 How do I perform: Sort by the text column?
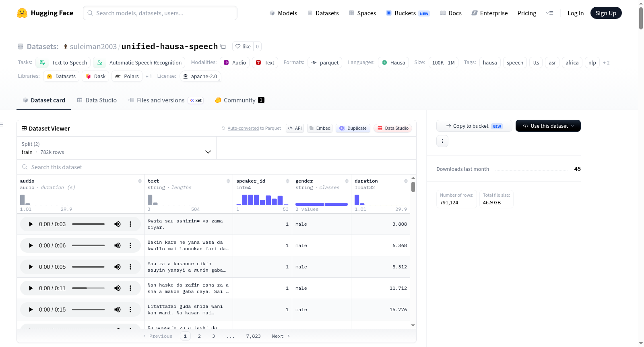click(228, 181)
